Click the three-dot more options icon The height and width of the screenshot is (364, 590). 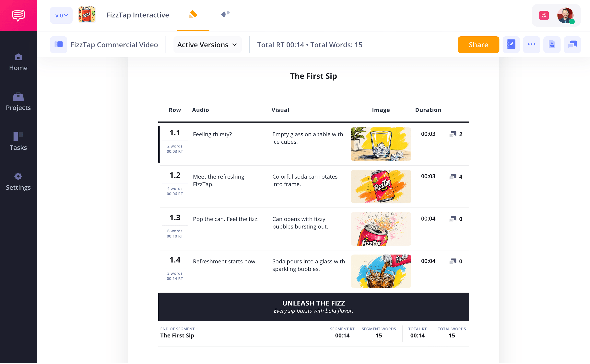531,45
